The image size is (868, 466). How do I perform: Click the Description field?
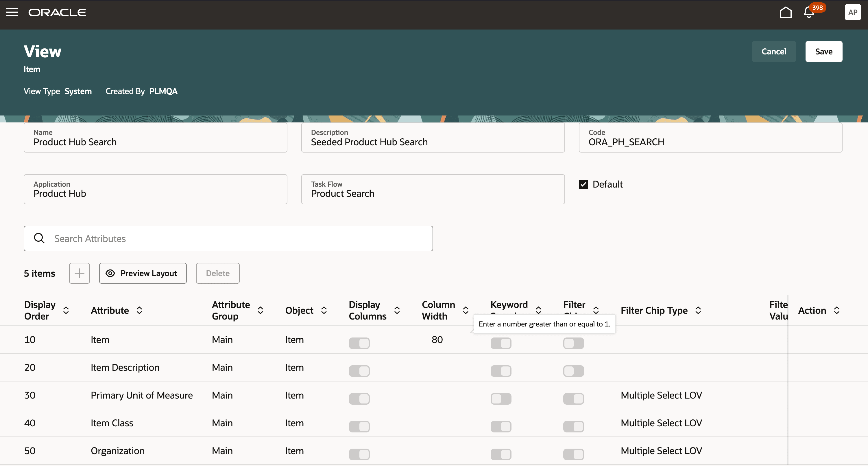[433, 137]
